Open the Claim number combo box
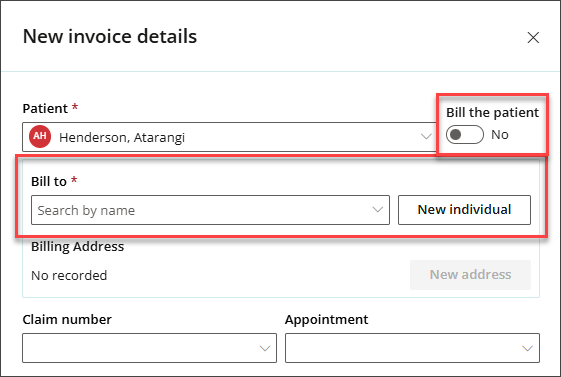Image resolution: width=561 pixels, height=377 pixels. point(149,348)
